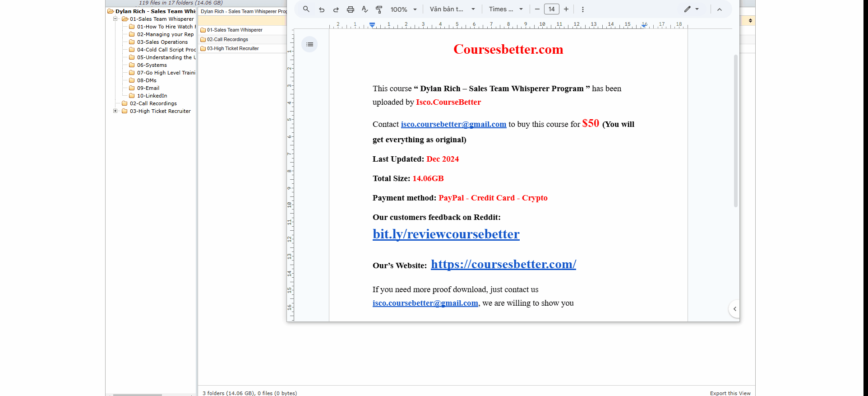Viewport: 868px width, 396px height.
Task: Hide the toolbar with collapse chevron
Action: click(x=720, y=9)
